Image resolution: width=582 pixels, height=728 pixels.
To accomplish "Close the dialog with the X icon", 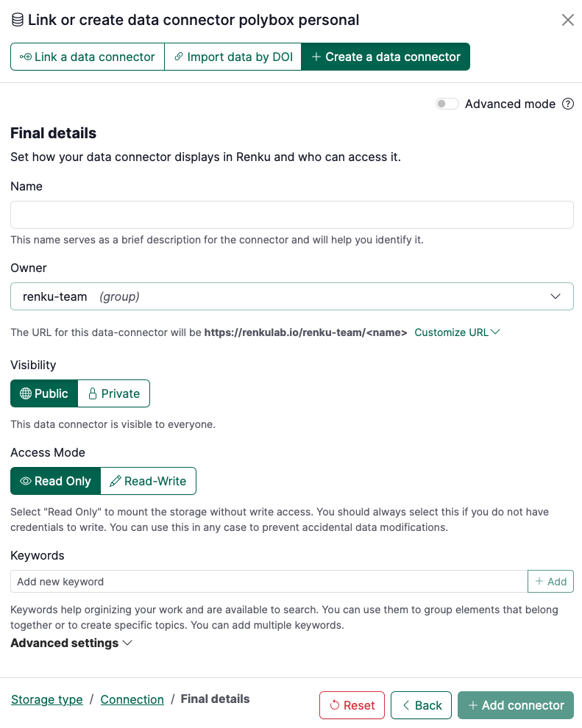I will (x=567, y=20).
